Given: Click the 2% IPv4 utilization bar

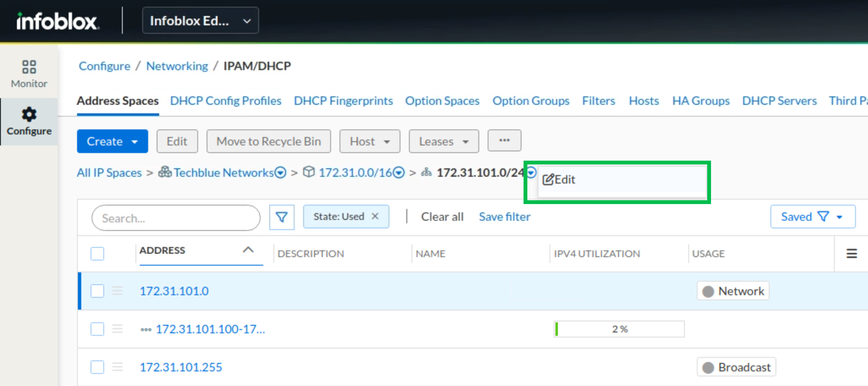Looking at the screenshot, I should [619, 329].
